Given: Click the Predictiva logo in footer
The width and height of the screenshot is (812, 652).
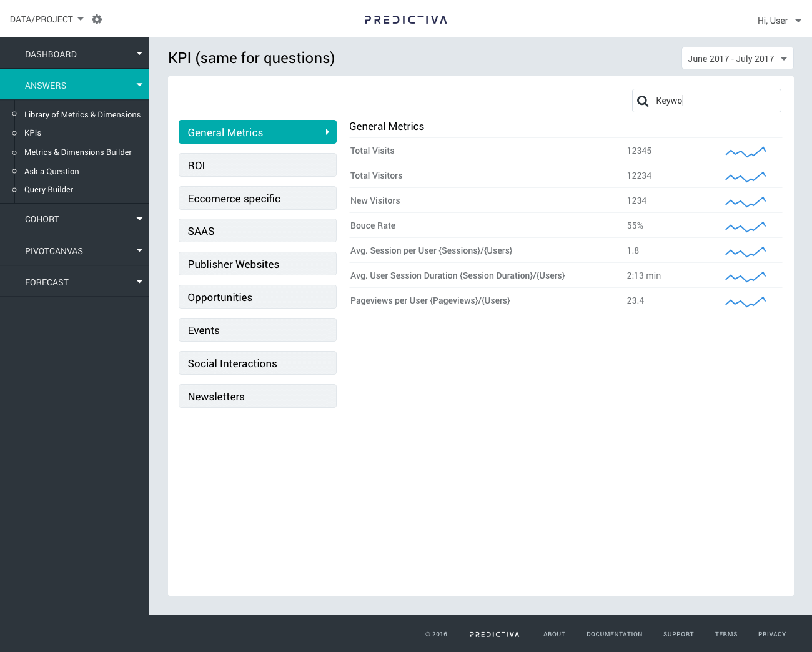Looking at the screenshot, I should (x=494, y=635).
